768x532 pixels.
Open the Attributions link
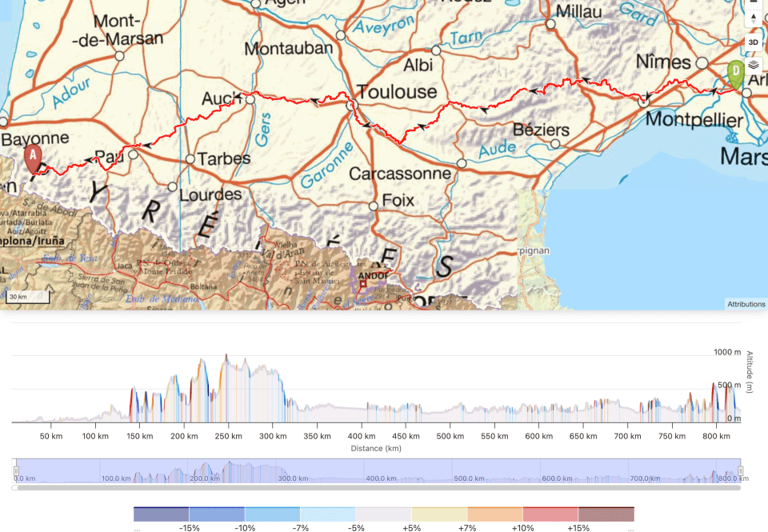point(746,304)
